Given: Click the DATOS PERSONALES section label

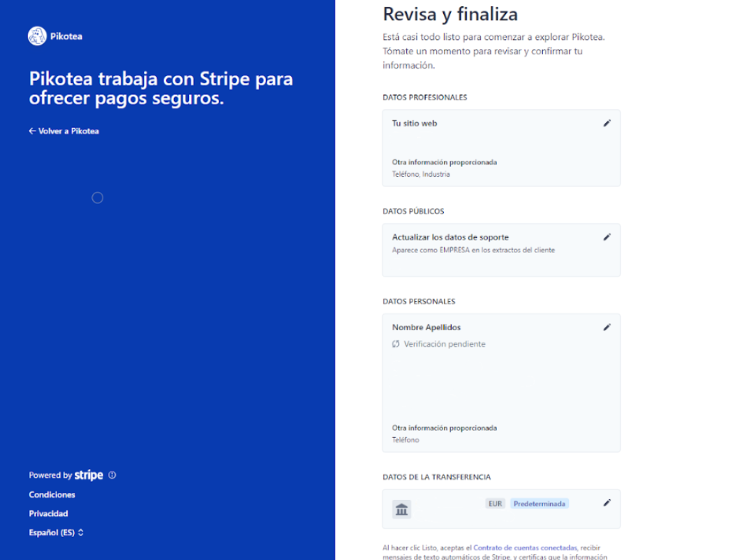Looking at the screenshot, I should [x=419, y=301].
